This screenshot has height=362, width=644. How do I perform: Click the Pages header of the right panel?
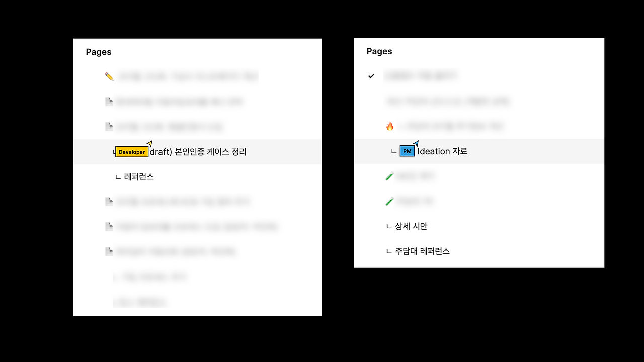click(x=379, y=51)
